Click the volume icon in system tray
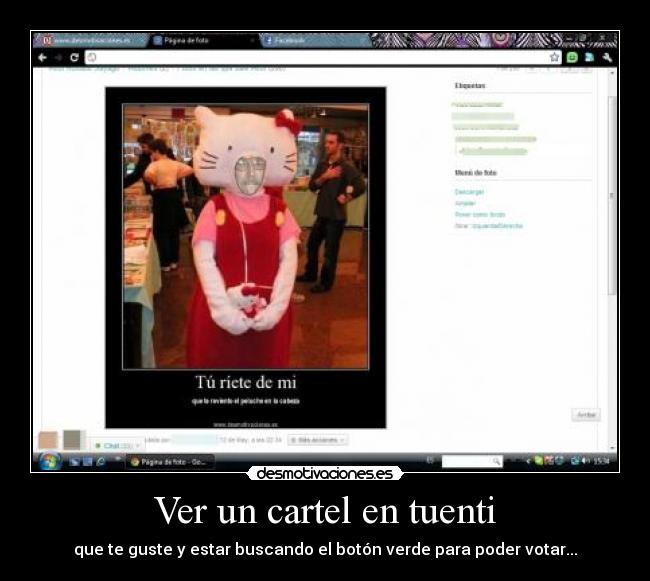The height and width of the screenshot is (581, 650). tap(585, 461)
